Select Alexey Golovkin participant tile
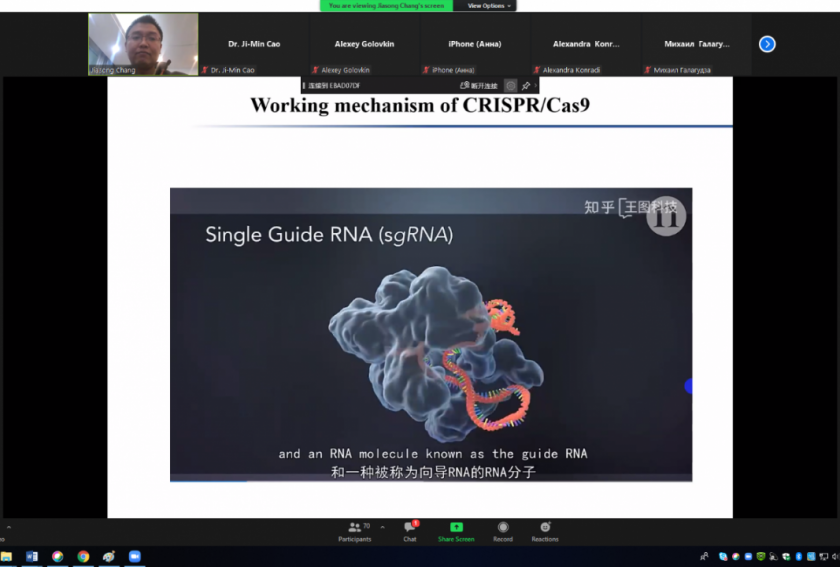This screenshot has height=567, width=840. pos(363,45)
